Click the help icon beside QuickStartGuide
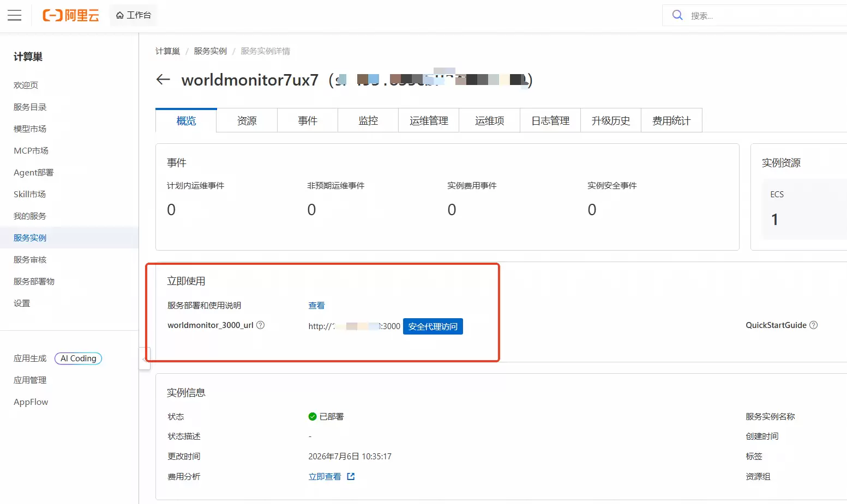Image resolution: width=847 pixels, height=504 pixels. tap(814, 325)
